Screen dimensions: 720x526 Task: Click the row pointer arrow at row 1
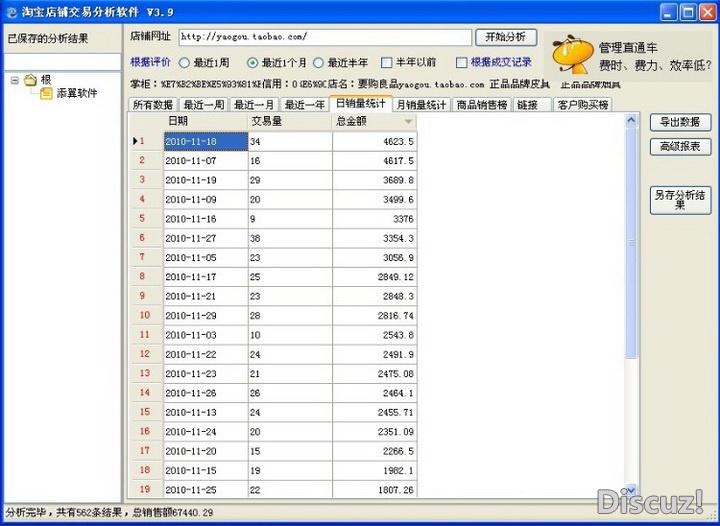(x=136, y=141)
